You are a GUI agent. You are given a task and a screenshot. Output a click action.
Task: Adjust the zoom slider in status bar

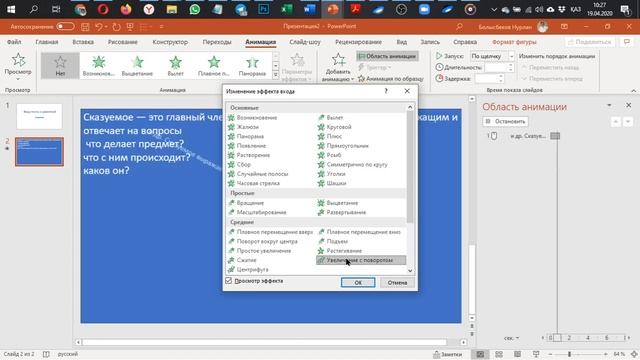[x=569, y=354]
